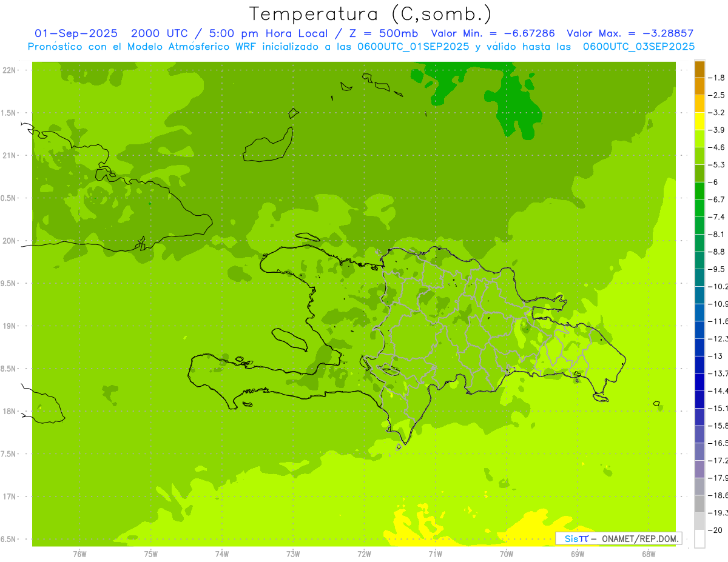Click the '0600UTC_03SEP2025' valid-until timestamp

(x=639, y=47)
